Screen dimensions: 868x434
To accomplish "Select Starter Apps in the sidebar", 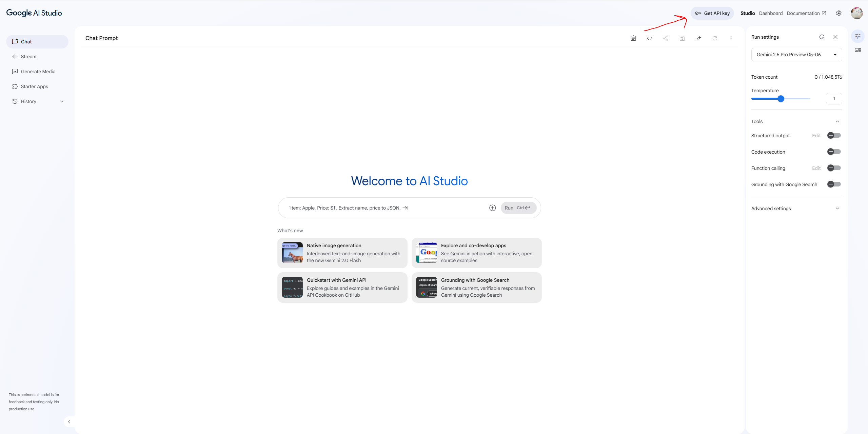I will coord(37,86).
